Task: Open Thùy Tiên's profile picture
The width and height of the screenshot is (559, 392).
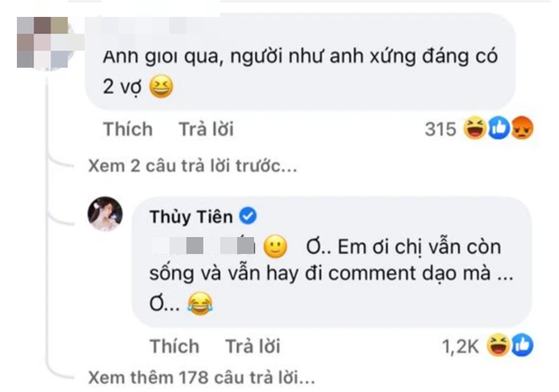Action: (105, 214)
